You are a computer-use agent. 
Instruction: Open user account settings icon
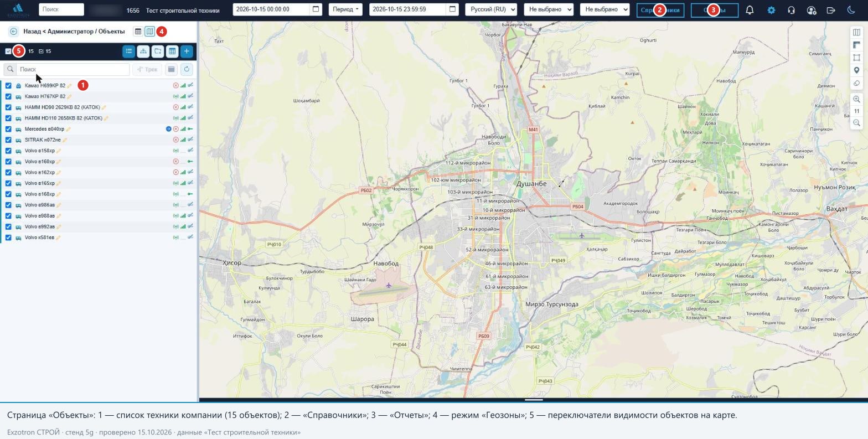(x=811, y=10)
